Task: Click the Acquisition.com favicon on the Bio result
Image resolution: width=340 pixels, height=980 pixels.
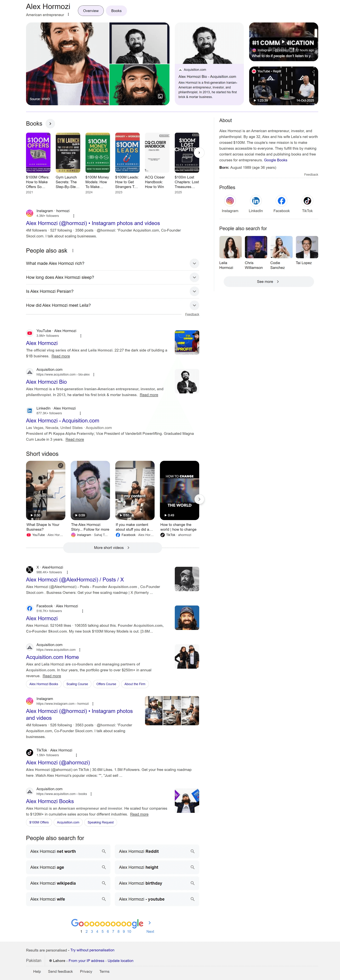Action: (x=29, y=372)
